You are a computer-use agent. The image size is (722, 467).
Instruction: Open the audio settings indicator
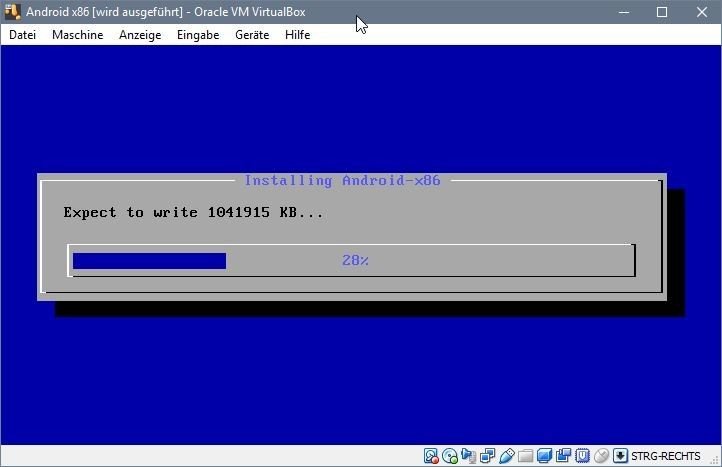click(469, 456)
